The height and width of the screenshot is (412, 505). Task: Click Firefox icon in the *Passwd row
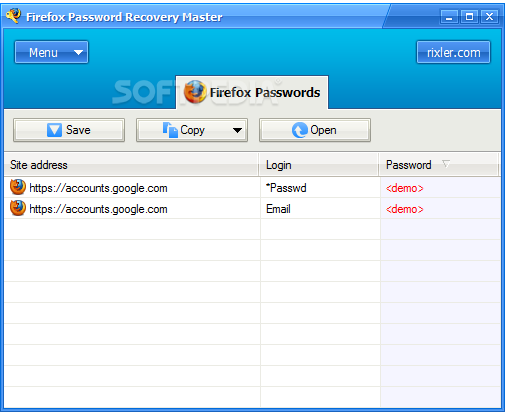18,187
